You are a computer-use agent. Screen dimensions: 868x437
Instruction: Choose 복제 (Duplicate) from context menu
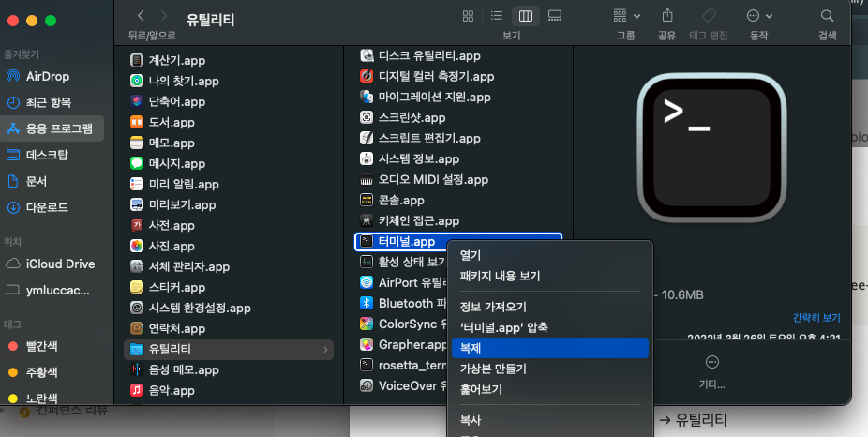click(549, 348)
